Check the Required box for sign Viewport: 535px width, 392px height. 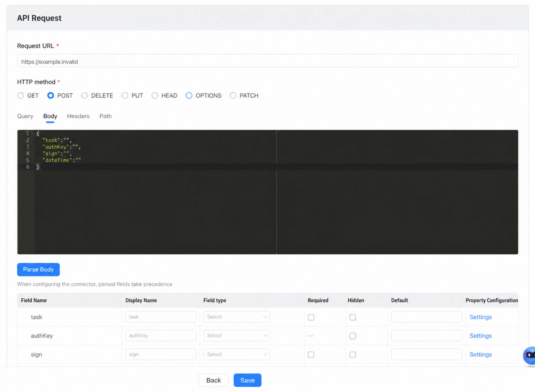pos(311,354)
